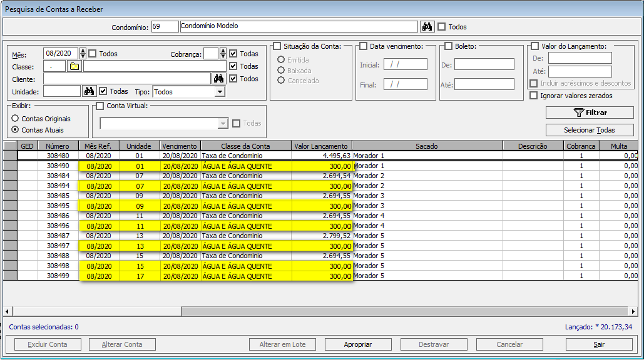
Task: Toggle Todos checkbox next to Condomínio
Action: point(441,27)
